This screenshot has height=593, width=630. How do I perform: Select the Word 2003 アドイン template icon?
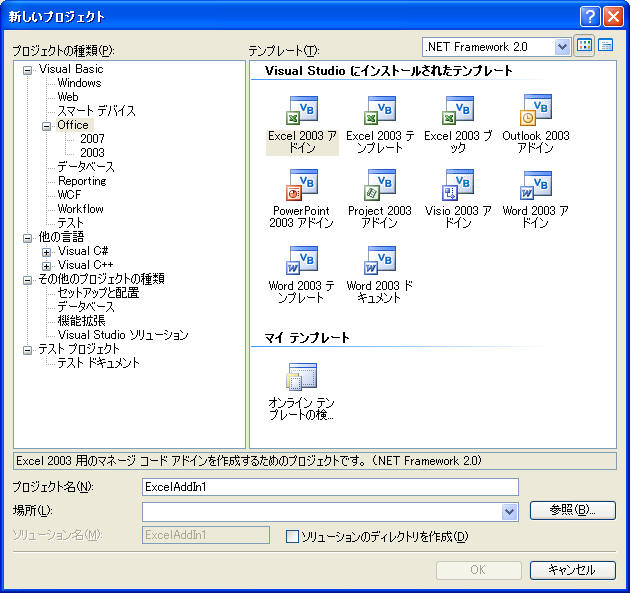536,185
